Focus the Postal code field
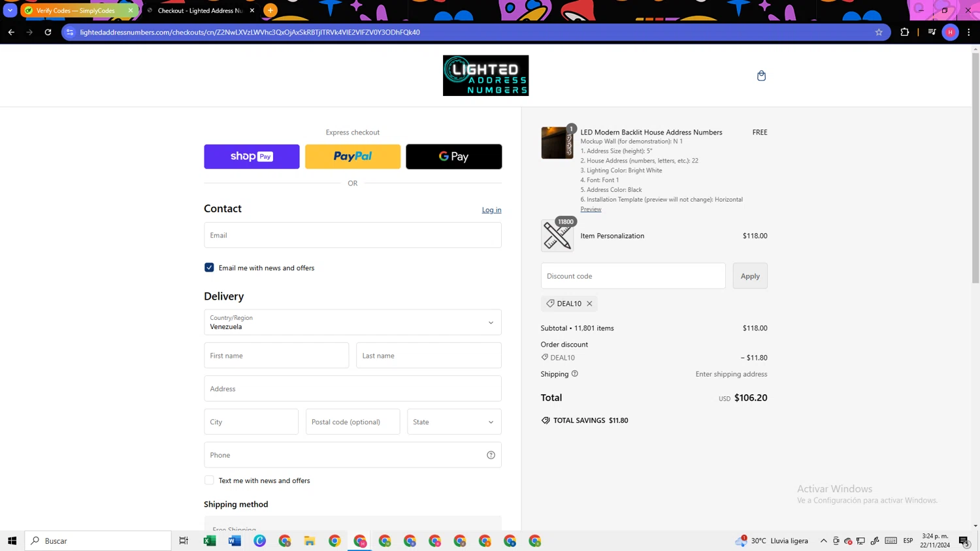The image size is (980, 551). tap(353, 422)
